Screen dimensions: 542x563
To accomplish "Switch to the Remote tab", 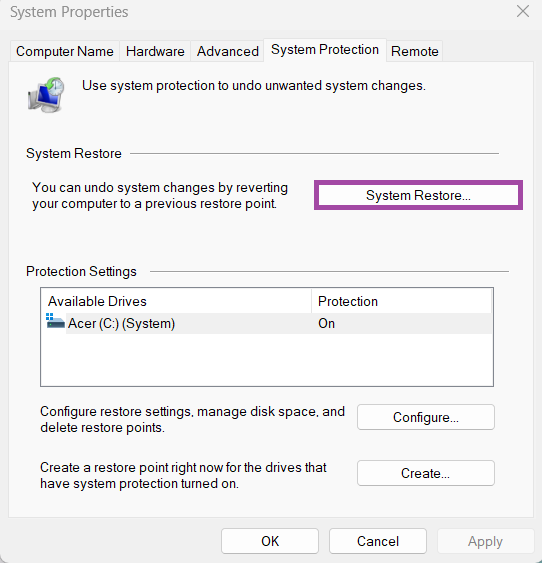I will (x=415, y=51).
